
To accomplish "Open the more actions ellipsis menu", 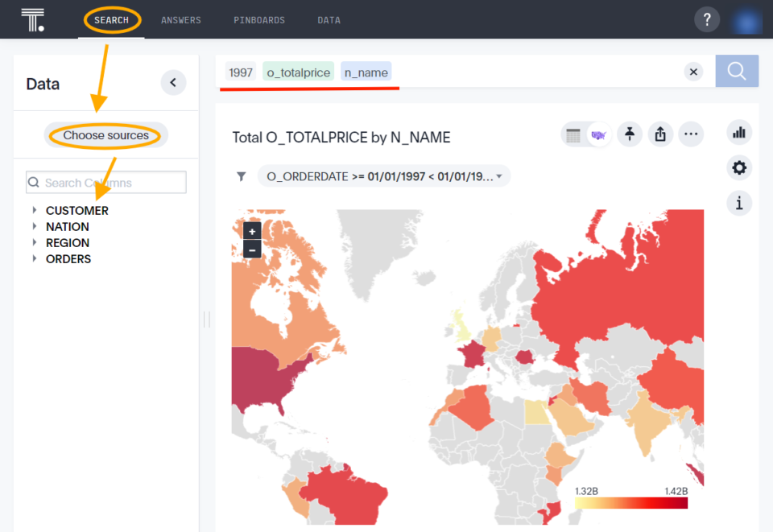I will [x=691, y=134].
